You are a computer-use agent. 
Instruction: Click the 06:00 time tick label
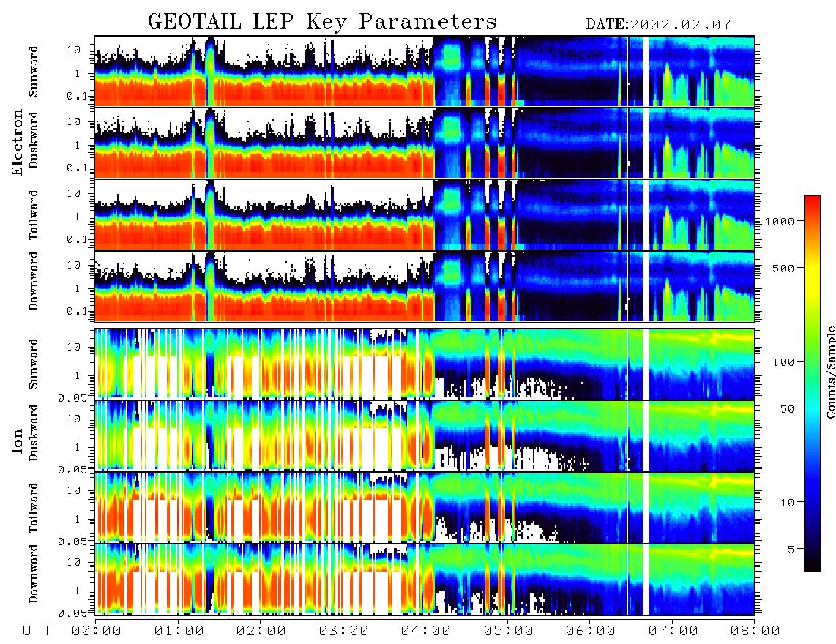591,632
